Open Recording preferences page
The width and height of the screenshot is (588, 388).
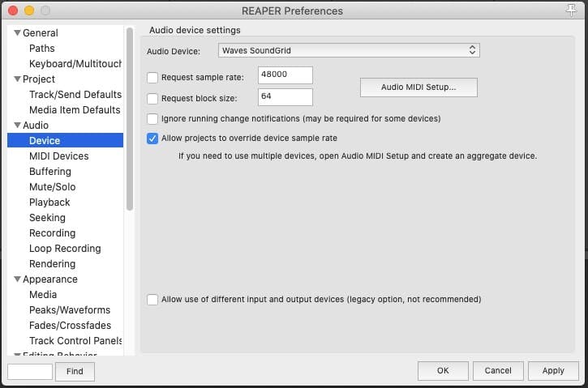tap(52, 233)
